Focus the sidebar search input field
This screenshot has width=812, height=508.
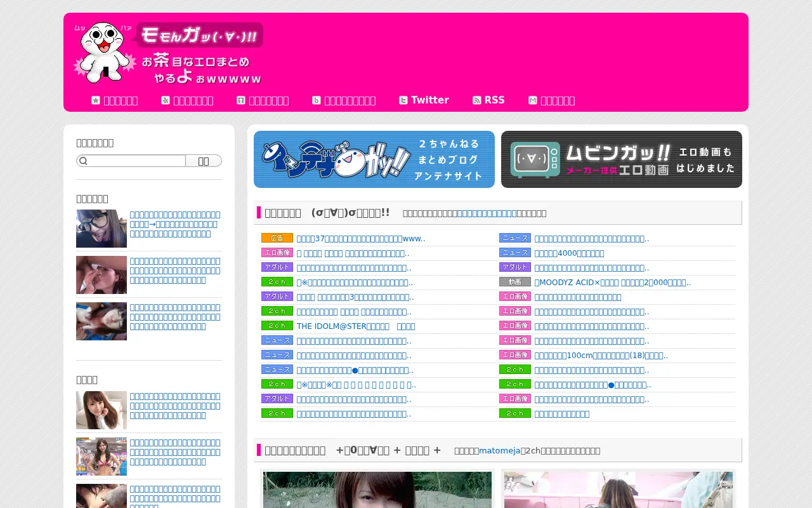pos(131,161)
